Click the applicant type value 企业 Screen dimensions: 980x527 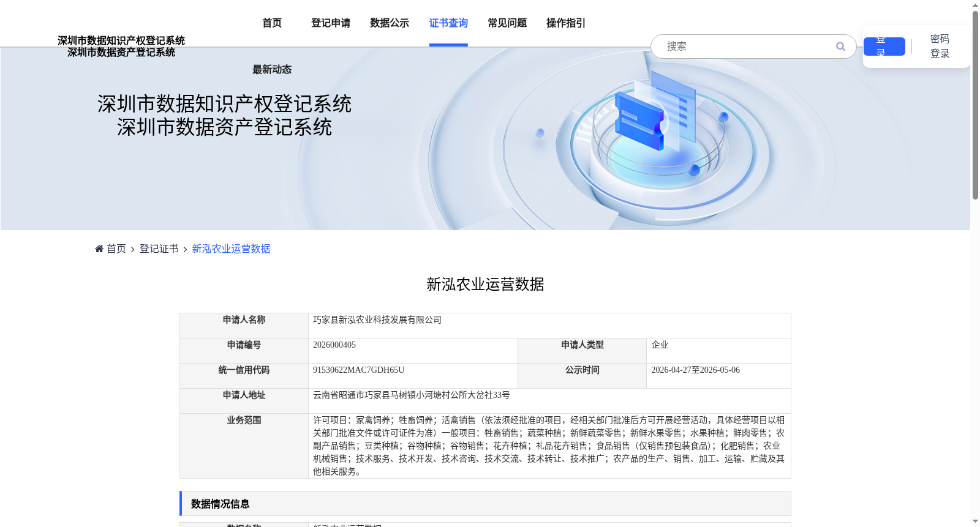click(660, 345)
